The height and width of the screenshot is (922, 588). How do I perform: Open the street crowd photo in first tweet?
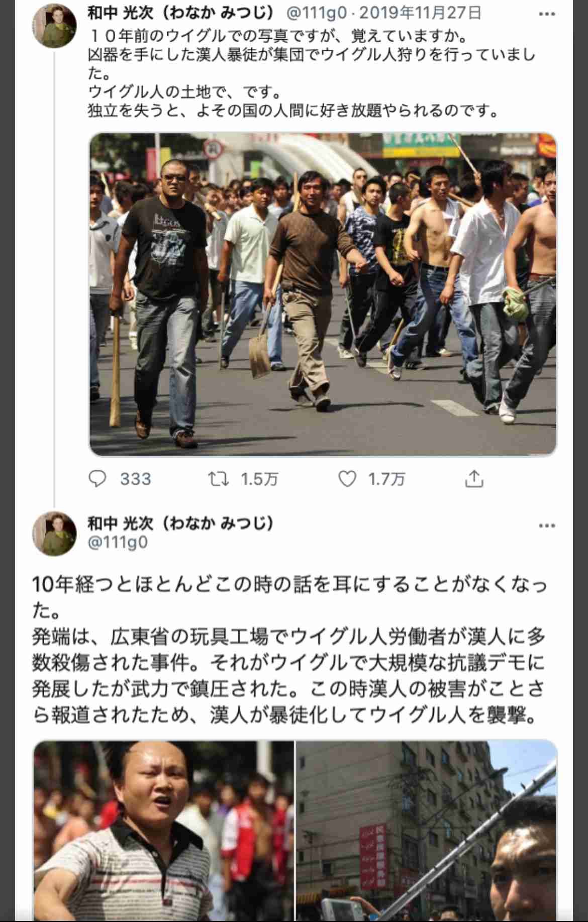coord(323,294)
